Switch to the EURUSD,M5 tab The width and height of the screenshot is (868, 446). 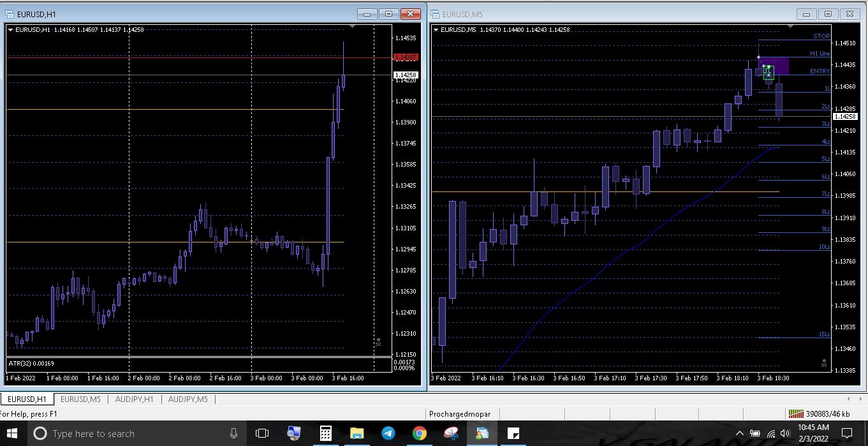point(80,399)
